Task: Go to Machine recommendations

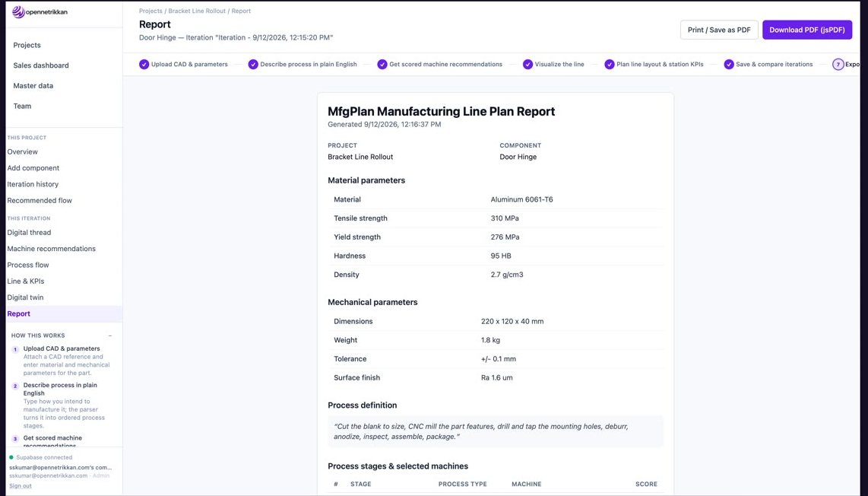Action: (52, 249)
